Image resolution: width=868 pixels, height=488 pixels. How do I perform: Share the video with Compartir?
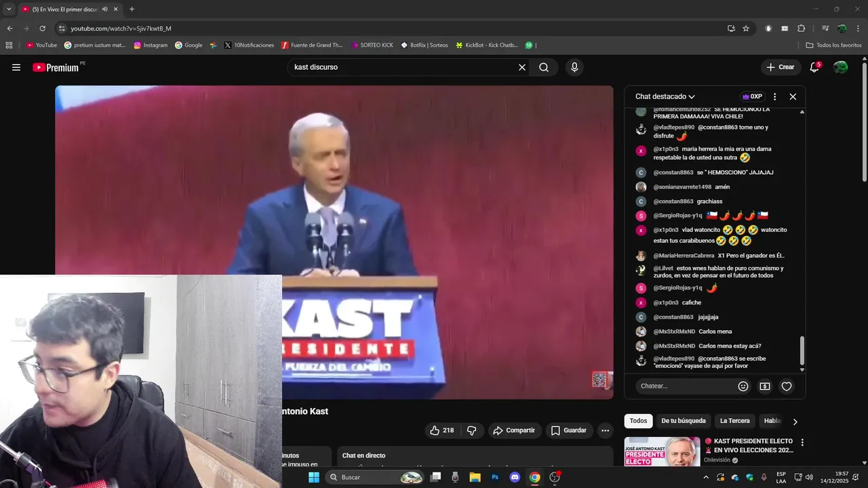point(514,430)
